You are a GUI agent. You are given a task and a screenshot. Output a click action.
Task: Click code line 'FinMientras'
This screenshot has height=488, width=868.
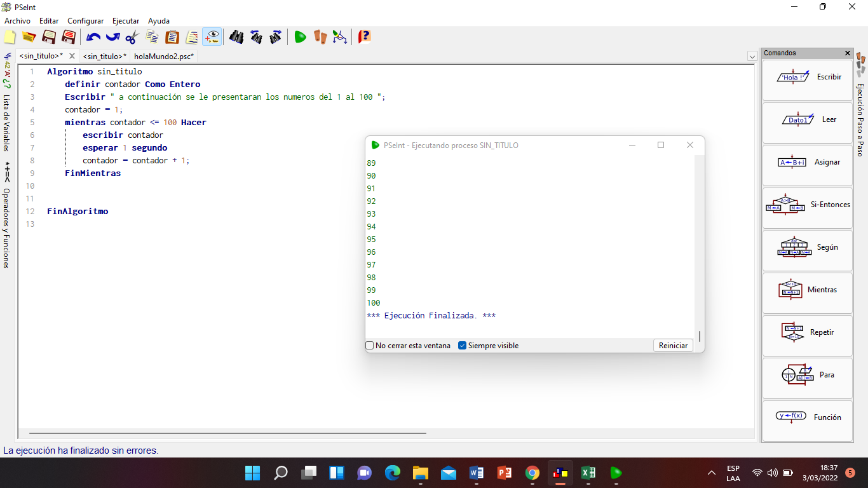93,173
